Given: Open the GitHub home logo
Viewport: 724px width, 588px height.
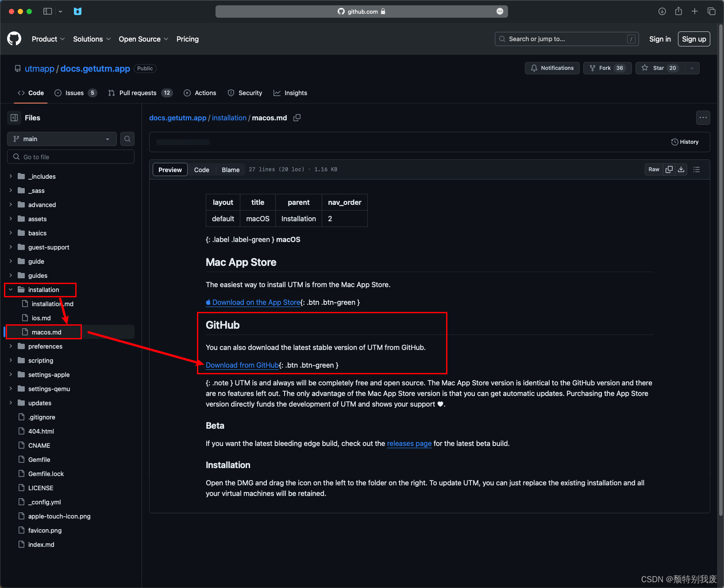Looking at the screenshot, I should pyautogui.click(x=14, y=39).
